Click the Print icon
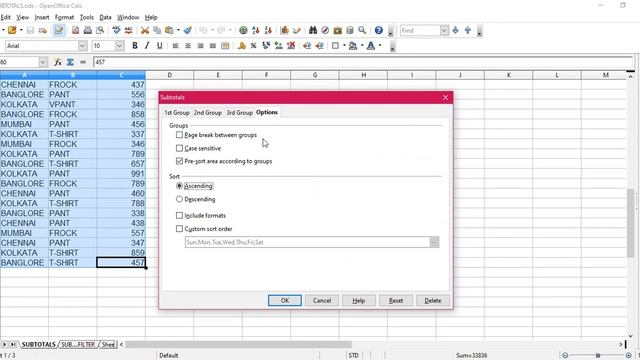 (87, 30)
